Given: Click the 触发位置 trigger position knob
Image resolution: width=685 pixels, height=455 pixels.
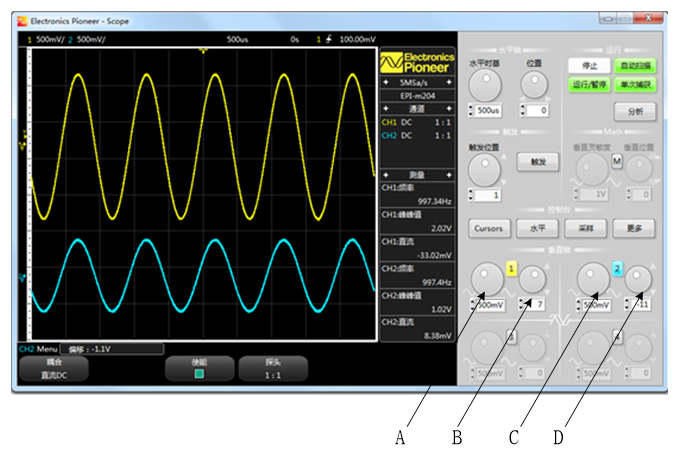Looking at the screenshot, I should point(484,170).
